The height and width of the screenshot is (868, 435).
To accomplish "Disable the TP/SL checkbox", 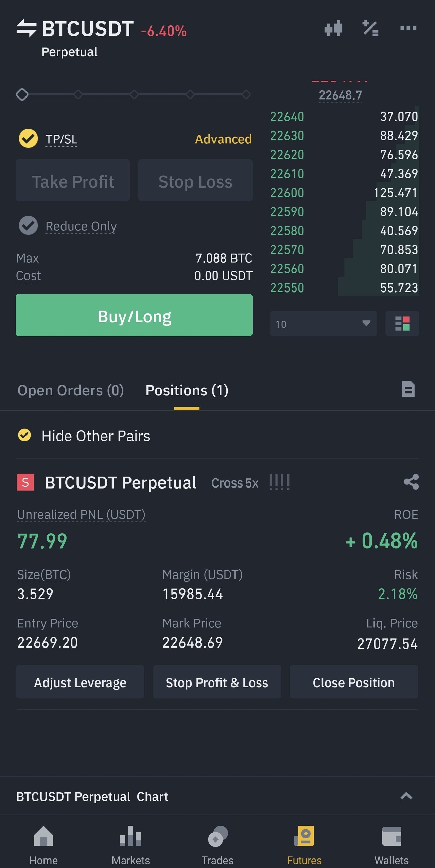I will click(x=28, y=139).
